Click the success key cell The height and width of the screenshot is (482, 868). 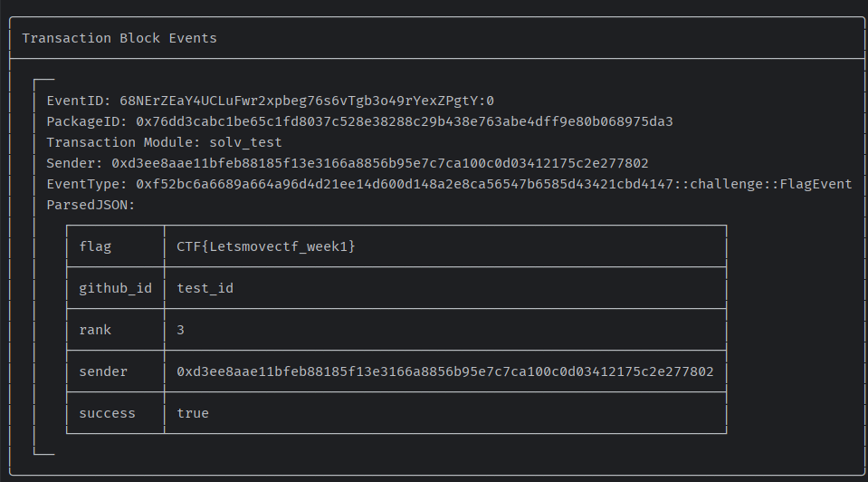[115, 413]
